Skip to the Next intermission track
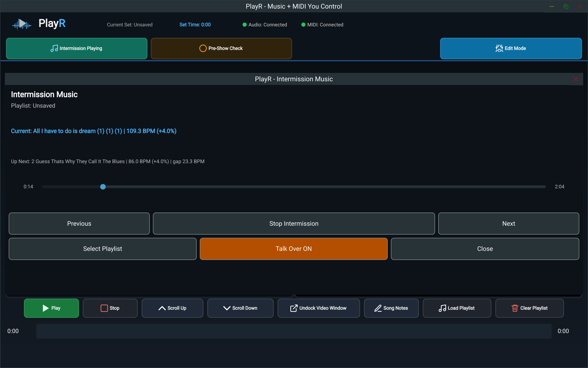This screenshot has height=368, width=588. 509,224
